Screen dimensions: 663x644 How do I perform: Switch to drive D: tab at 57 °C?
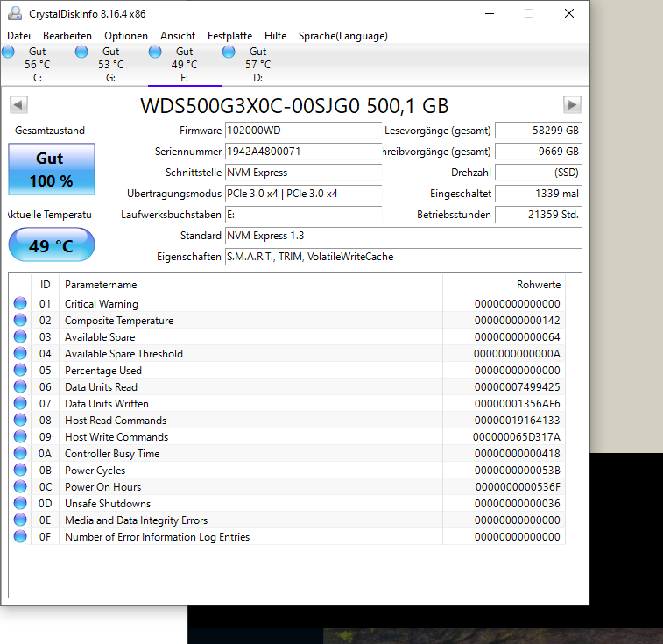[257, 64]
